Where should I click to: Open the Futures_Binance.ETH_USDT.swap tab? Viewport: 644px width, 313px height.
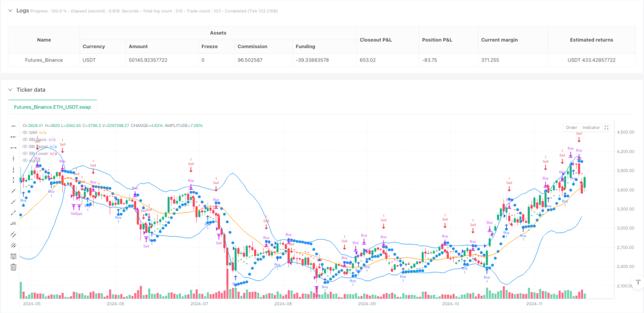pyautogui.click(x=53, y=107)
